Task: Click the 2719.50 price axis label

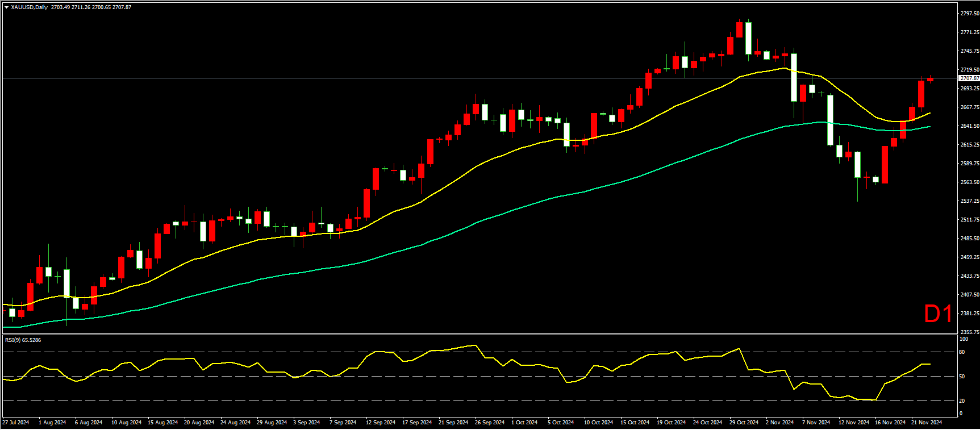Action: tap(969, 69)
